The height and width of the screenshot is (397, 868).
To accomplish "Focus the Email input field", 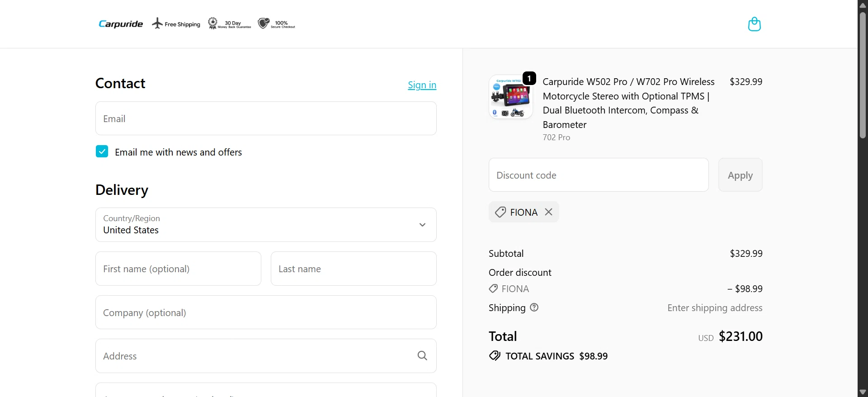I will click(x=266, y=118).
